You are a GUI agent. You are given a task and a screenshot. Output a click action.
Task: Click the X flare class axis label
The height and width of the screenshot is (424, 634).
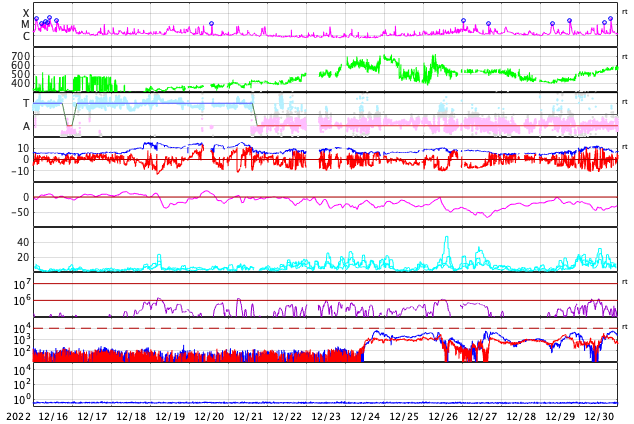click(26, 13)
